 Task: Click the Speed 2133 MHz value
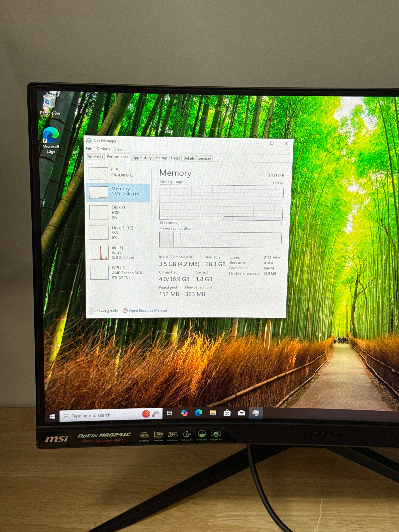coord(272,258)
